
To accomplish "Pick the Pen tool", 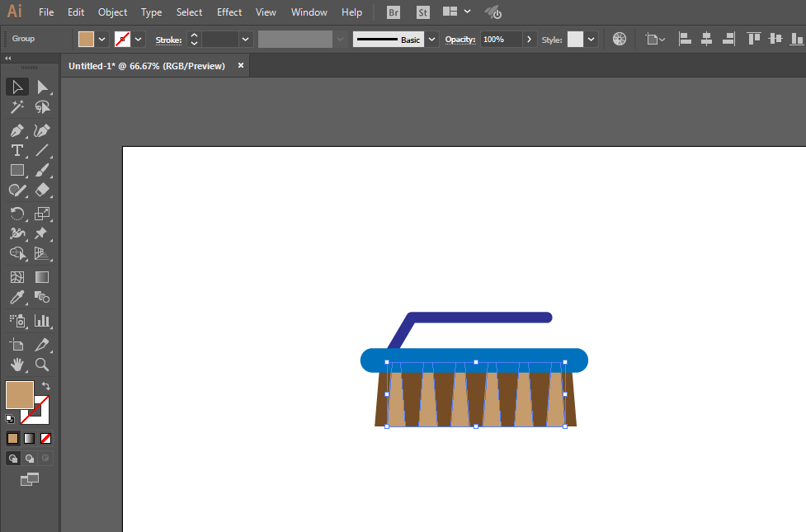I will (x=16, y=130).
